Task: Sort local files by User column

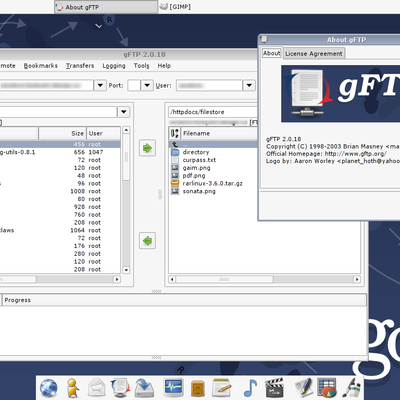Action: [103, 133]
